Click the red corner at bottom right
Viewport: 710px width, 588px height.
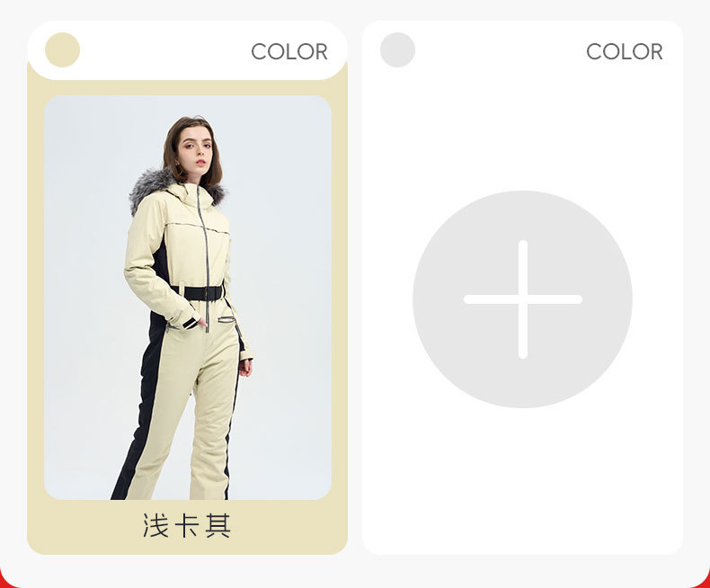point(703,581)
